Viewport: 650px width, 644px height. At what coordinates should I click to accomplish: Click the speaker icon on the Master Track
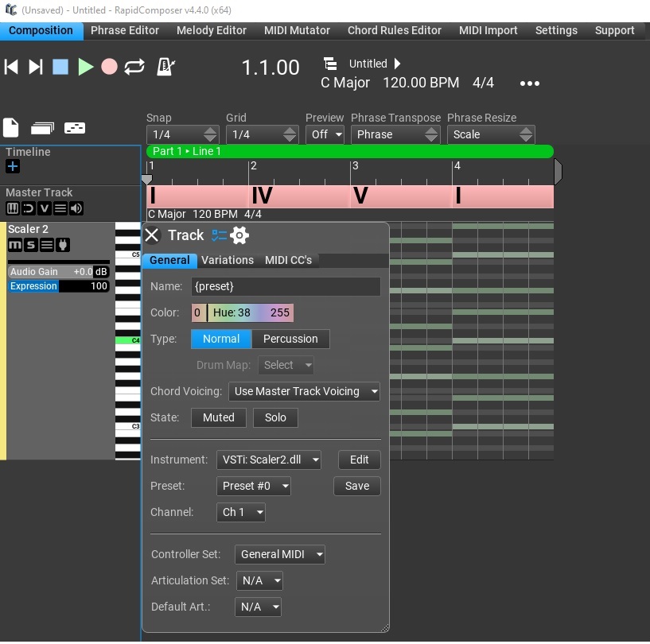coord(76,208)
